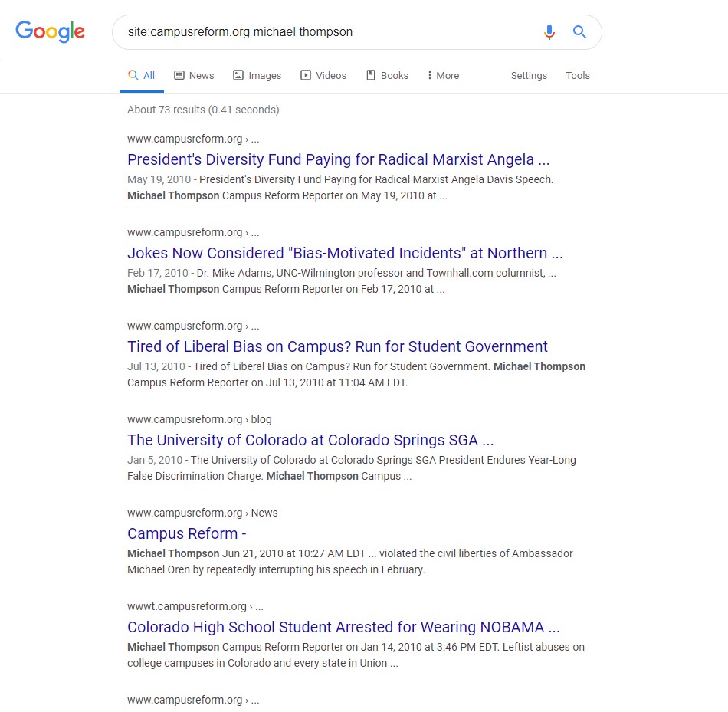Screen dimensions: 728x712
Task: Open the President's Diversity Fund result
Action: (338, 159)
